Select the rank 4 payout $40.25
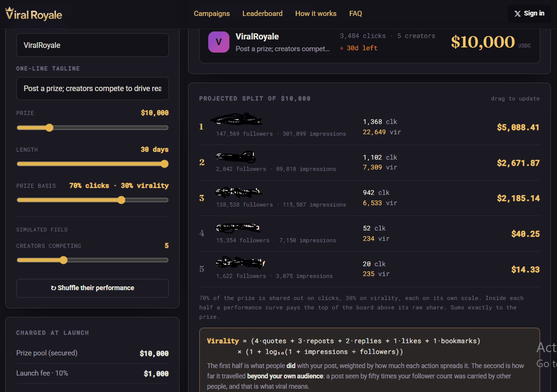This screenshot has height=392, width=557. 526,234
